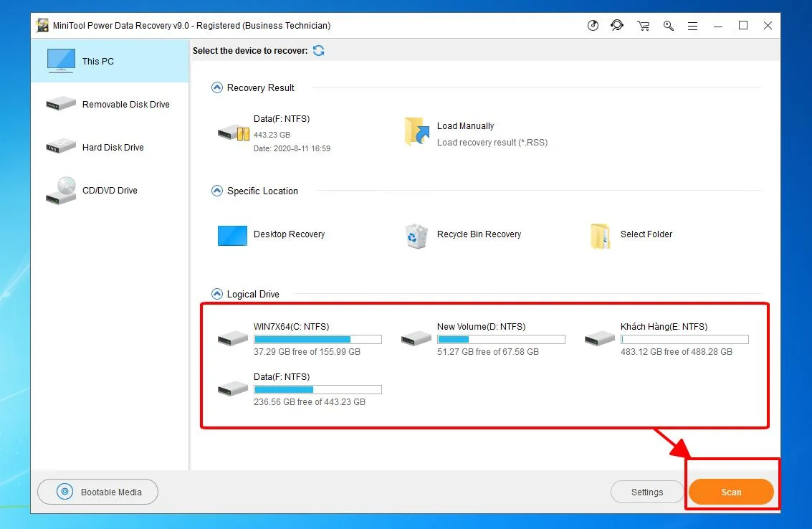
Task: Collapse the Recovery Result section
Action: (217, 87)
